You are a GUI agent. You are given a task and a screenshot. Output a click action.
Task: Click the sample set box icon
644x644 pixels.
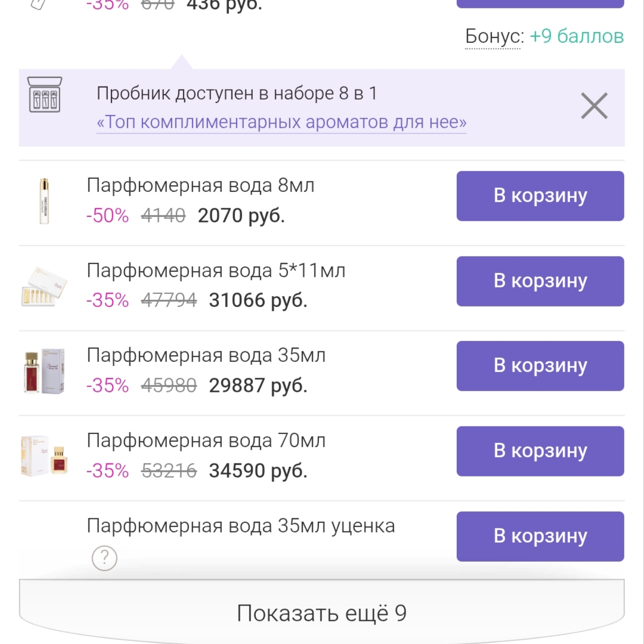(x=44, y=94)
